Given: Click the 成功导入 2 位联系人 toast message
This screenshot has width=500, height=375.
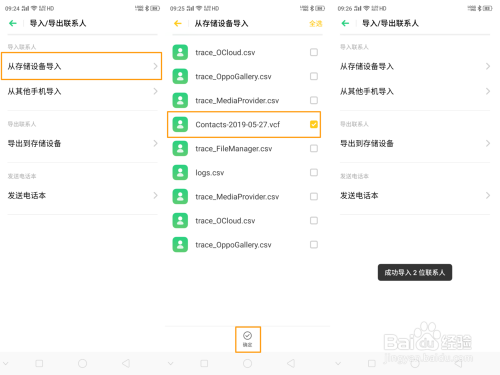Looking at the screenshot, I should click(415, 272).
